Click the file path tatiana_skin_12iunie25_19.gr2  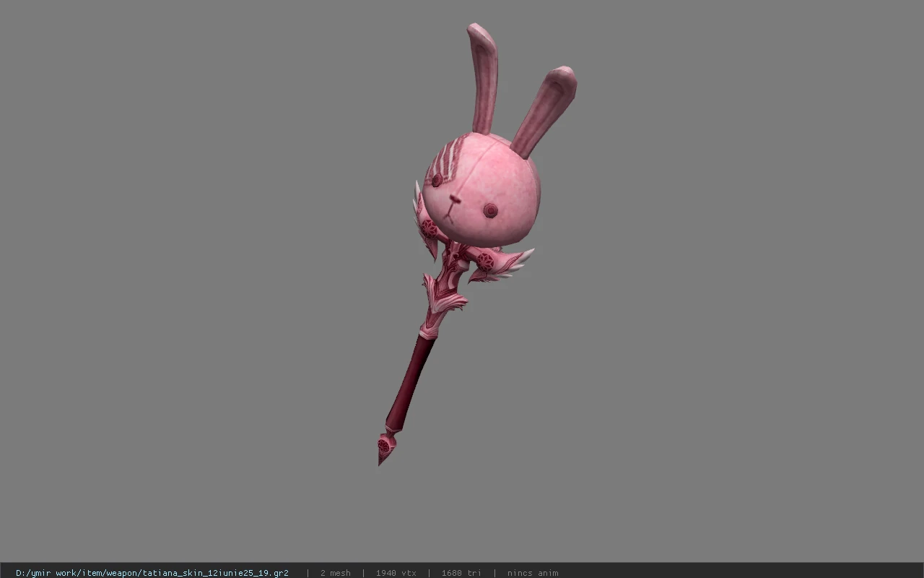152,573
